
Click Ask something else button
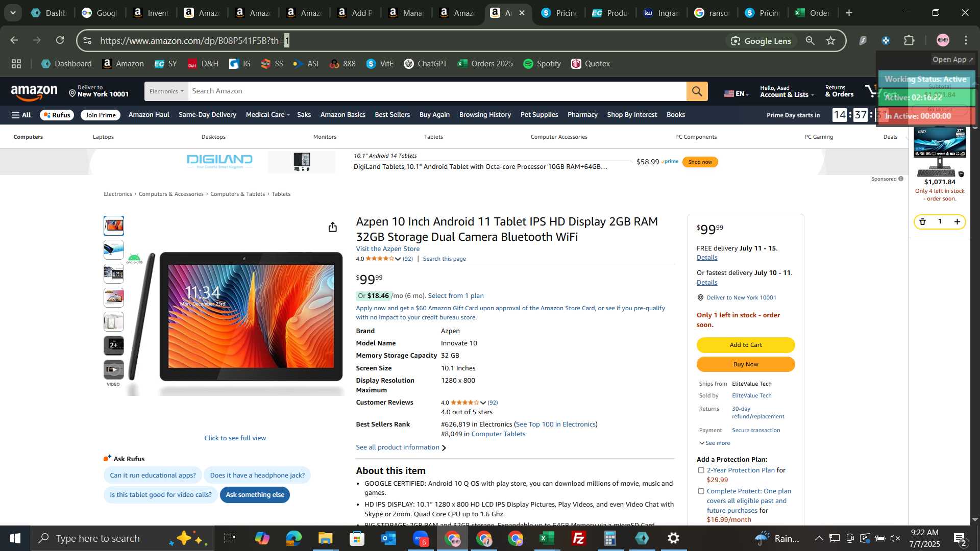[x=255, y=495]
